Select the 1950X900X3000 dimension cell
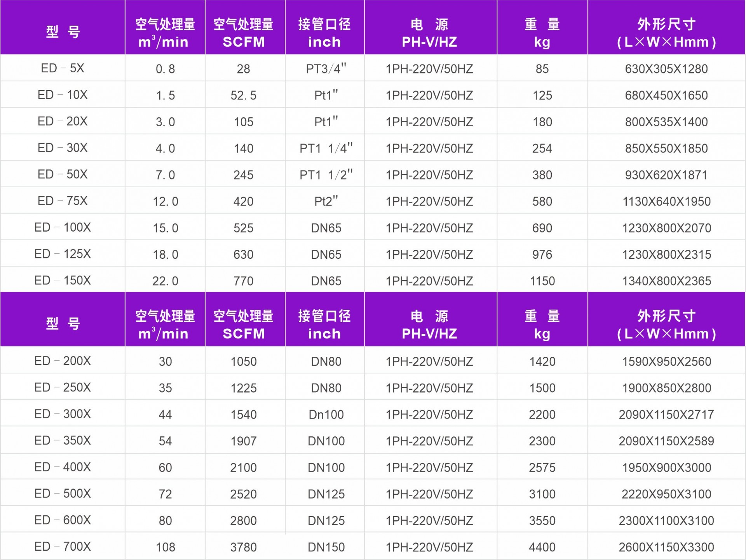This screenshot has width=746, height=560. click(666, 467)
